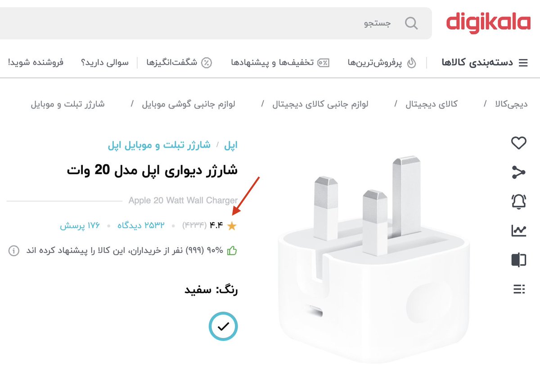
Task: Add product to favorites with heart icon
Action: 519,144
